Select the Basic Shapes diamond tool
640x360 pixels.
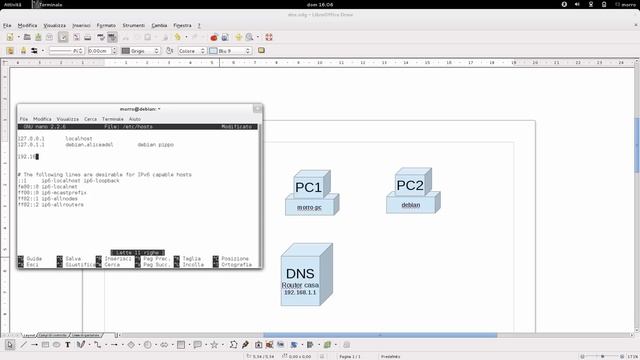(131, 345)
